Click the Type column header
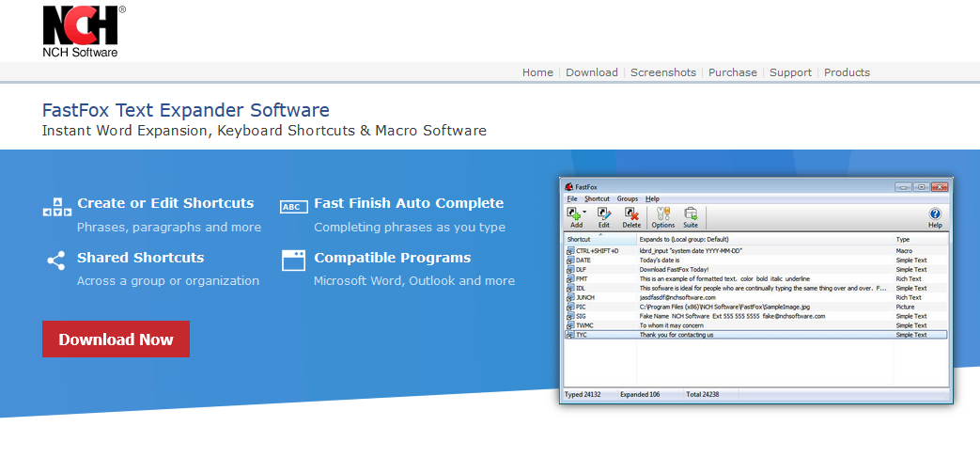 tap(921, 239)
